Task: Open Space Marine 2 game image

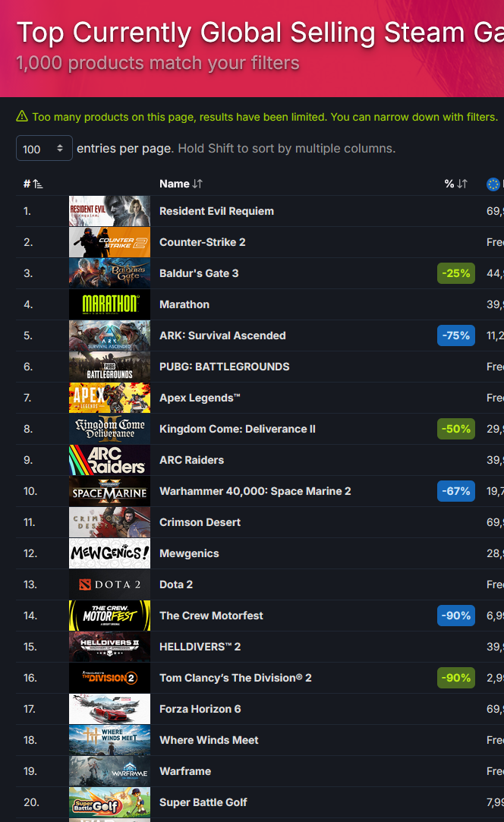Action: [109, 491]
